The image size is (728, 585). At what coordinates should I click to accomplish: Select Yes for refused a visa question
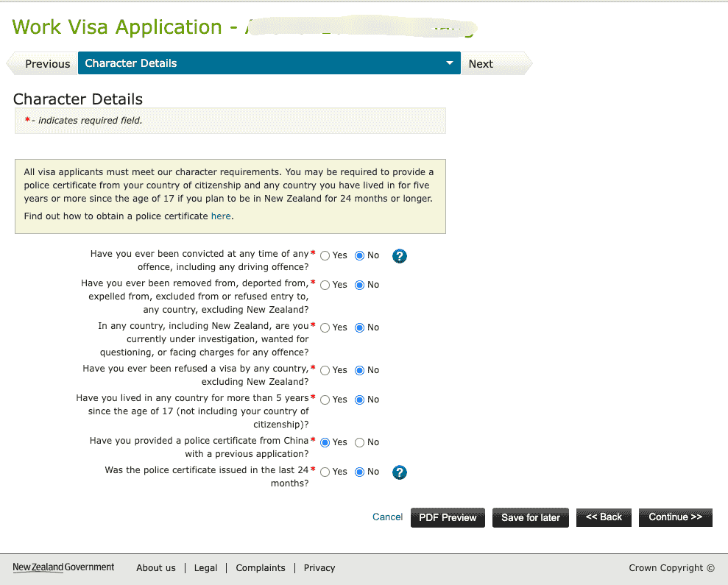[x=325, y=371]
